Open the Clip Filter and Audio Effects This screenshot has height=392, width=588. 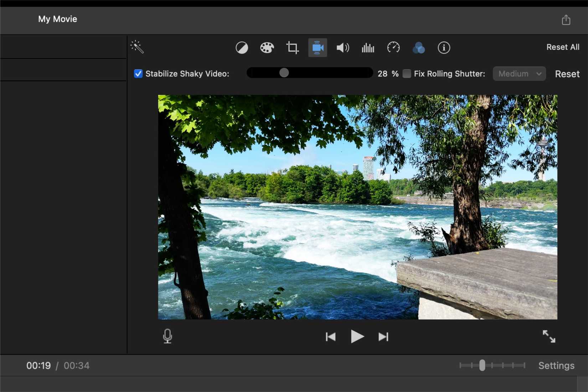click(x=419, y=47)
